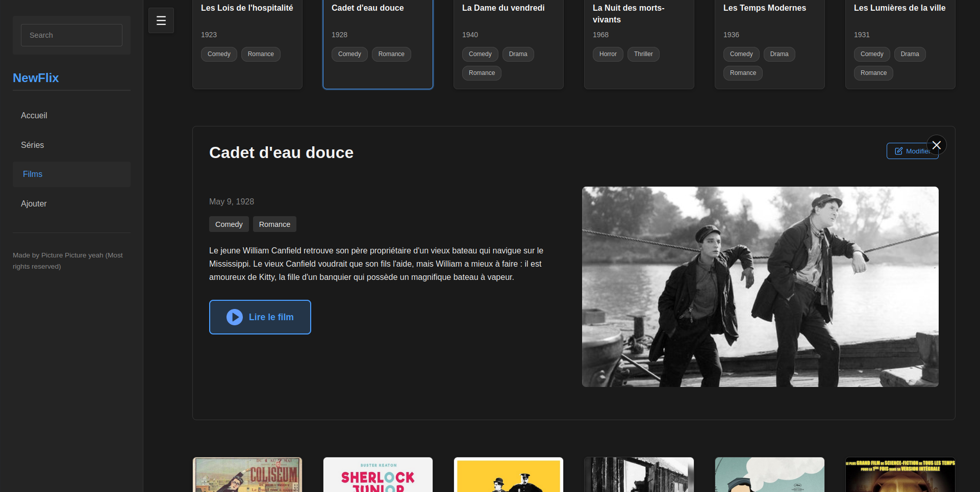980x492 pixels.
Task: Click in the Search input field
Action: 71,35
